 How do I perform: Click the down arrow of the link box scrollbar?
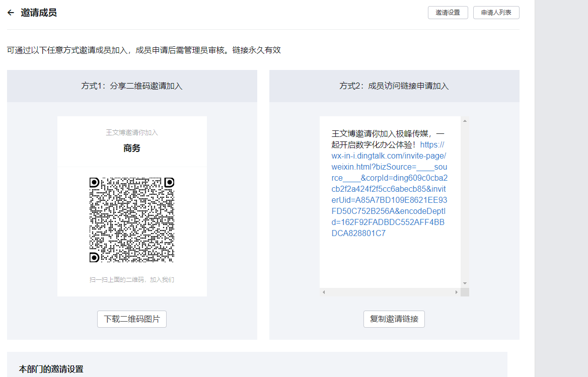465,283
